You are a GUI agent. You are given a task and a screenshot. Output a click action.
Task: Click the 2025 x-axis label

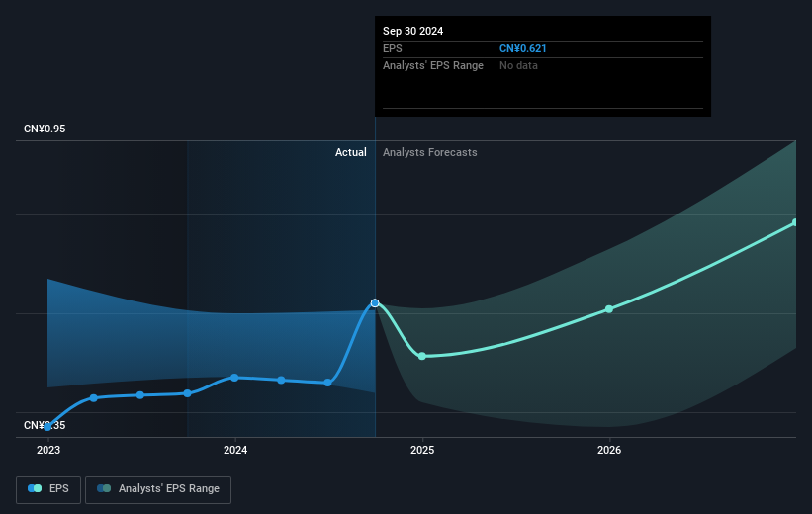[x=422, y=451]
